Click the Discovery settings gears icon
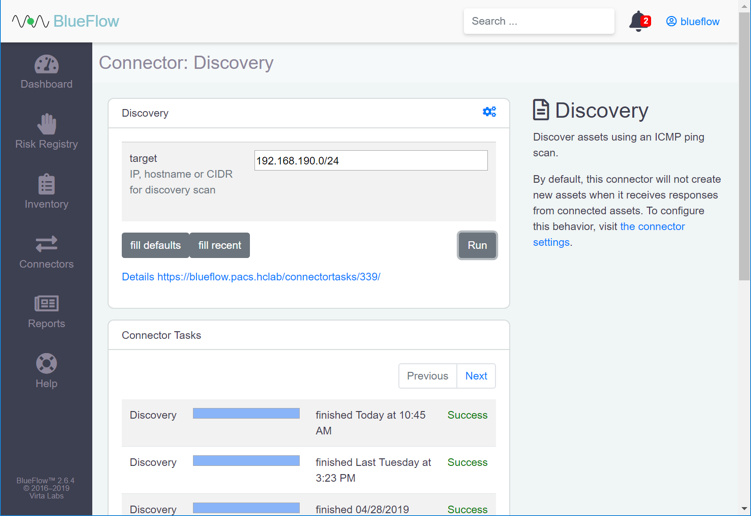The height and width of the screenshot is (516, 751). [489, 112]
